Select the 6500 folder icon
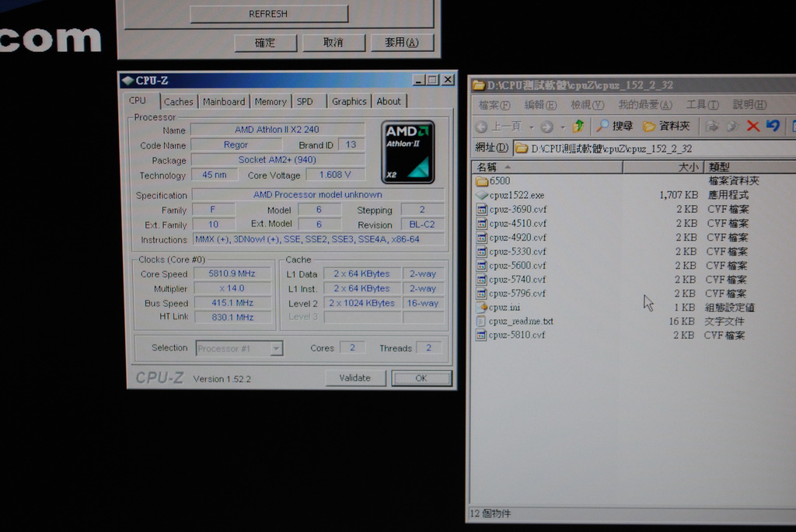This screenshot has width=796, height=532. [482, 181]
